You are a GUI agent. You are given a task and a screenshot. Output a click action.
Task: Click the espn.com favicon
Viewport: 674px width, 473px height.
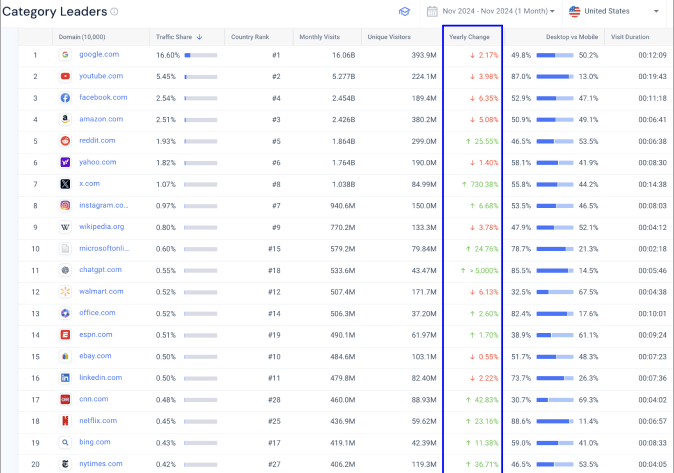click(x=65, y=335)
